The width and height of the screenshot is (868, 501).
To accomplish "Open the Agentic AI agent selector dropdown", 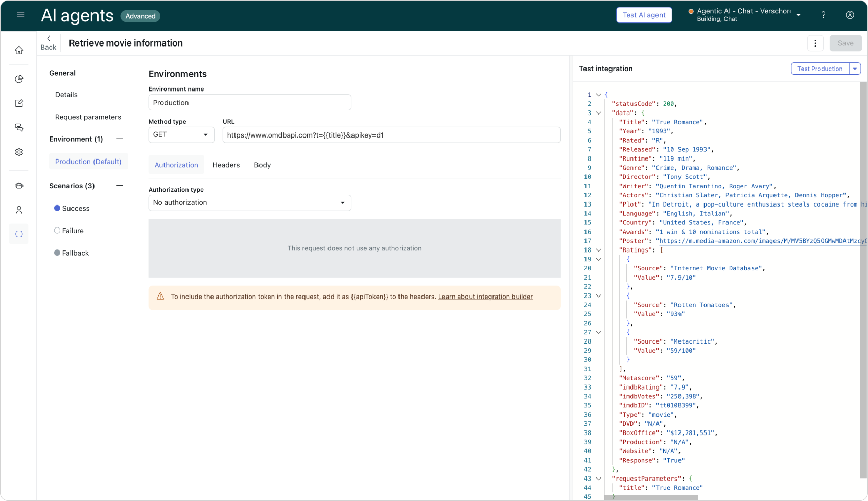I will tap(745, 15).
